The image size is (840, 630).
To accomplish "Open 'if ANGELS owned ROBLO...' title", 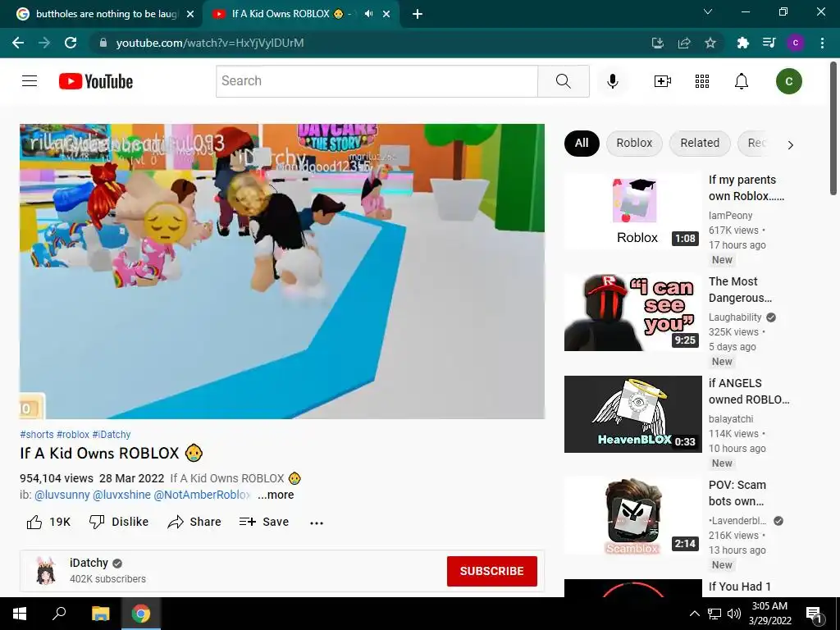I will click(749, 391).
